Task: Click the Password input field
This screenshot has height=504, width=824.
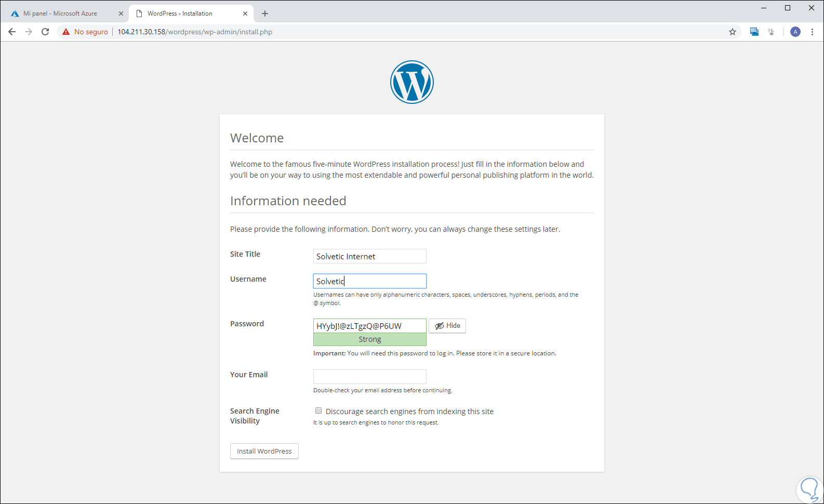Action: (x=370, y=326)
